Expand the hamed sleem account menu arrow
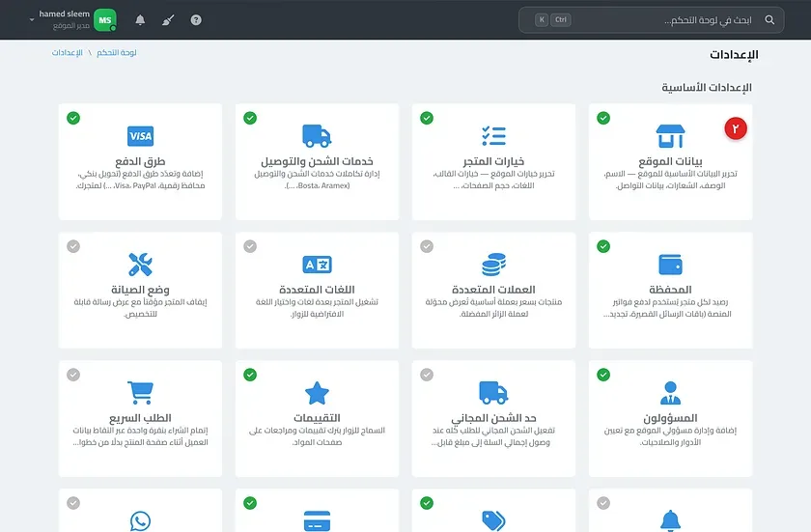Screen dimensions: 811x532 tap(32, 20)
